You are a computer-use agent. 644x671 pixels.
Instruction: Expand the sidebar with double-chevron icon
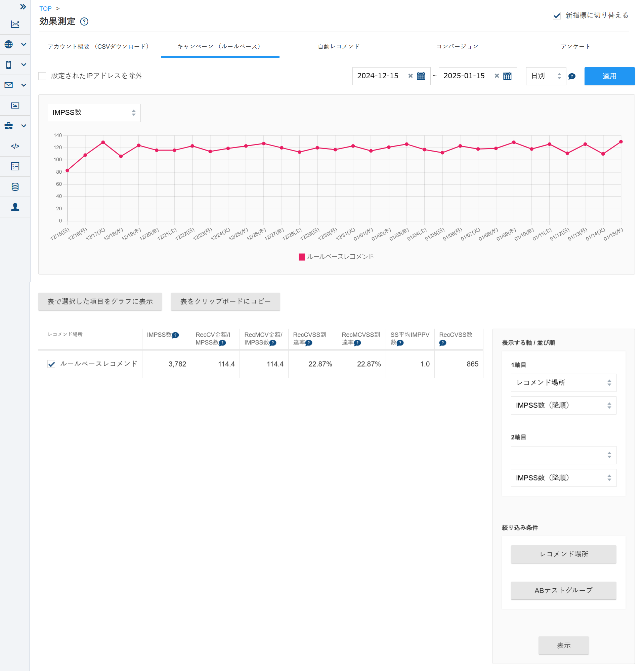pos(23,7)
